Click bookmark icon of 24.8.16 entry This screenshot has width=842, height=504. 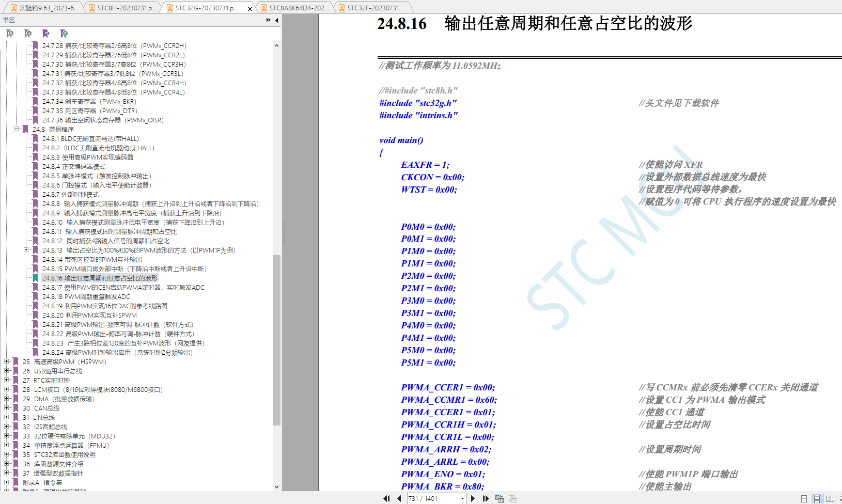coord(35,278)
